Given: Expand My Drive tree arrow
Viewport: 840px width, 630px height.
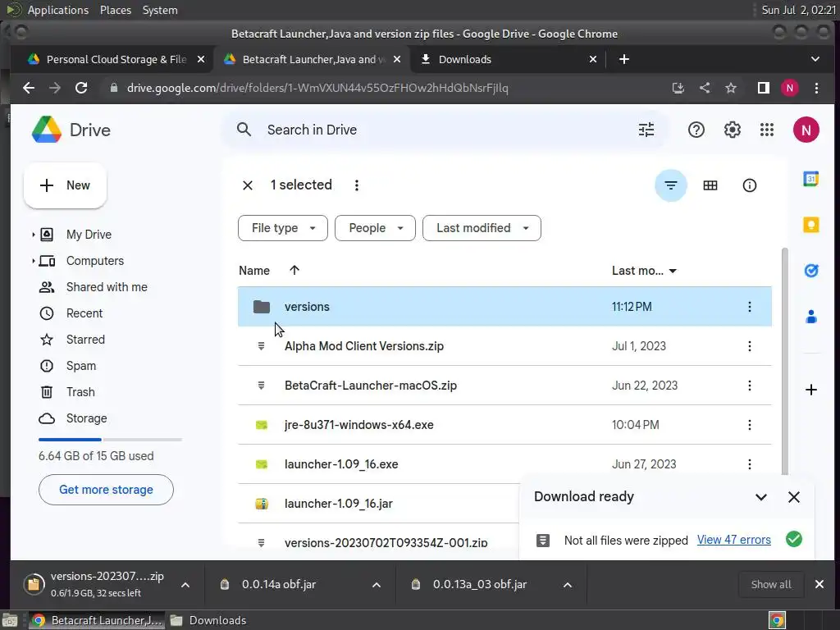Looking at the screenshot, I should pos(33,235).
